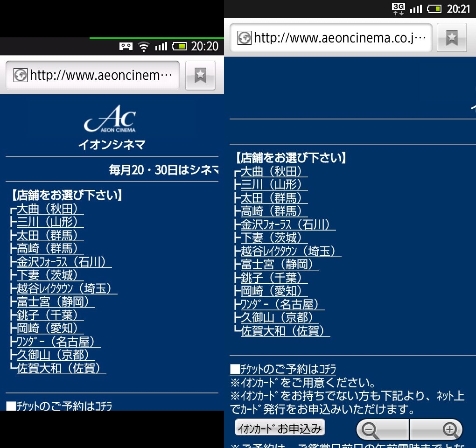Tap the signal bars in right status bar
Viewport: 476px width, 448px height.
[416, 9]
